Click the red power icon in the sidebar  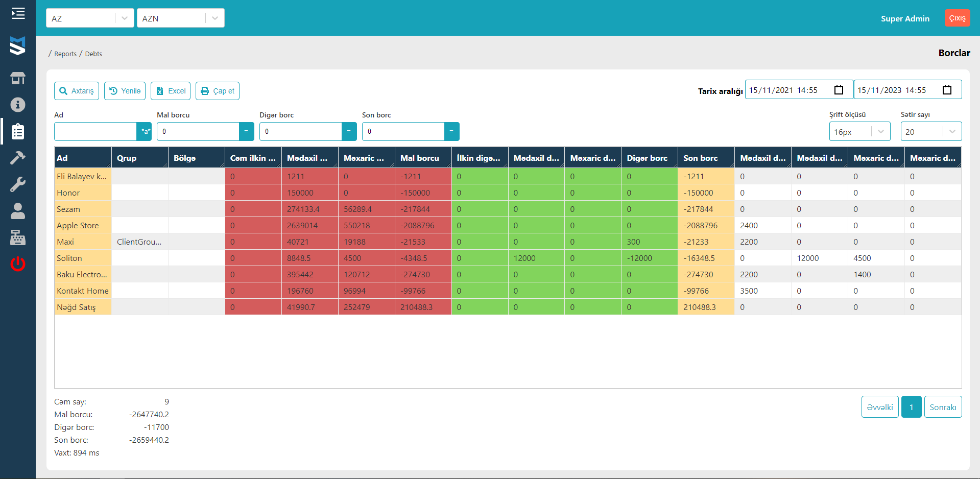pyautogui.click(x=18, y=264)
